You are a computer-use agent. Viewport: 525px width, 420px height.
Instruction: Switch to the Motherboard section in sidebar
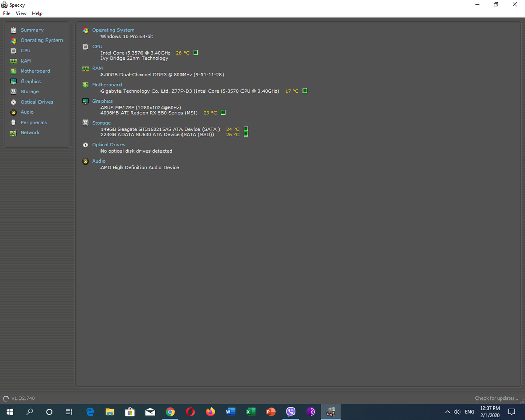click(35, 71)
